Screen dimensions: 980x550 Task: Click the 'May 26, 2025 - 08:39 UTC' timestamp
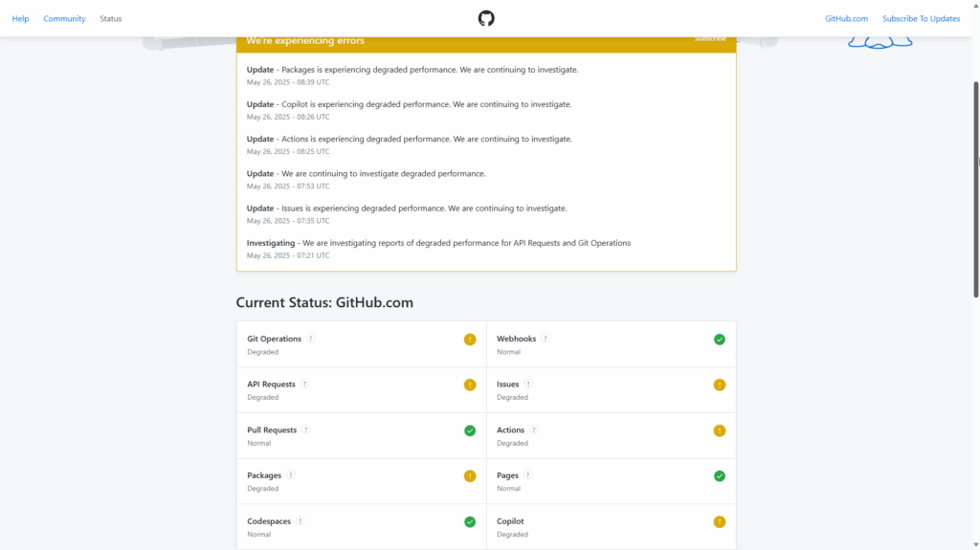pyautogui.click(x=287, y=82)
